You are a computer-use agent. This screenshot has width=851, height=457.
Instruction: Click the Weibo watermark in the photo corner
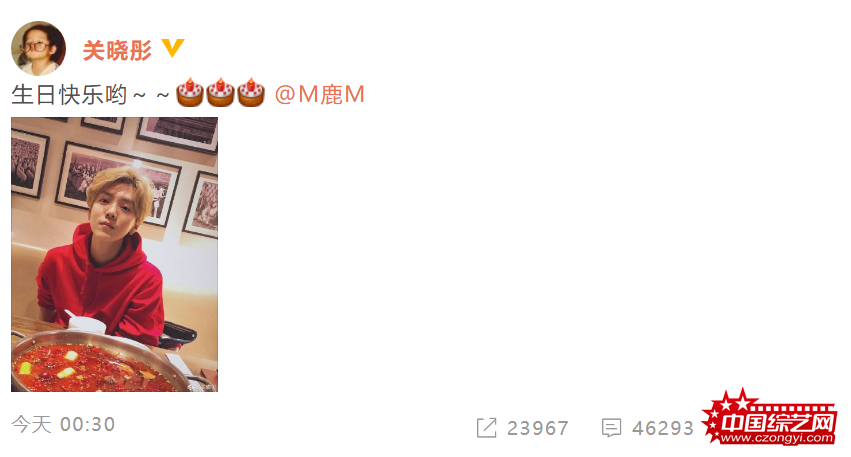[x=202, y=387]
